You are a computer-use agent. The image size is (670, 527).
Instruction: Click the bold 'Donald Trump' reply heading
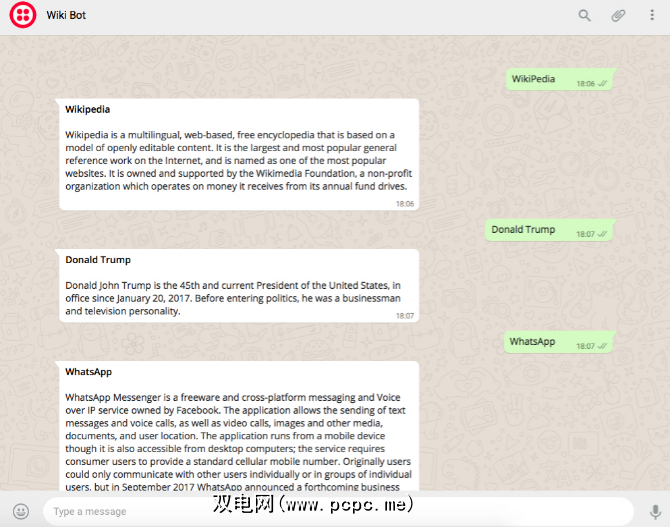(x=98, y=260)
